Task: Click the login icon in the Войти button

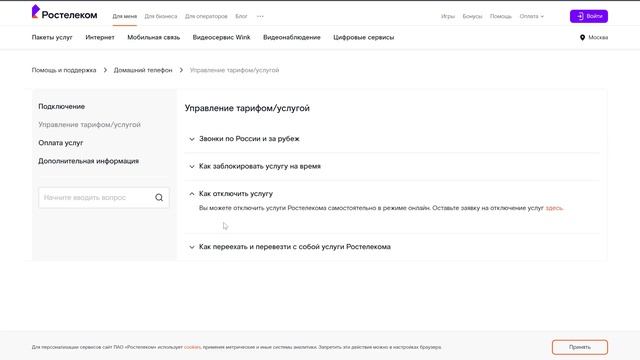Action: (x=580, y=16)
